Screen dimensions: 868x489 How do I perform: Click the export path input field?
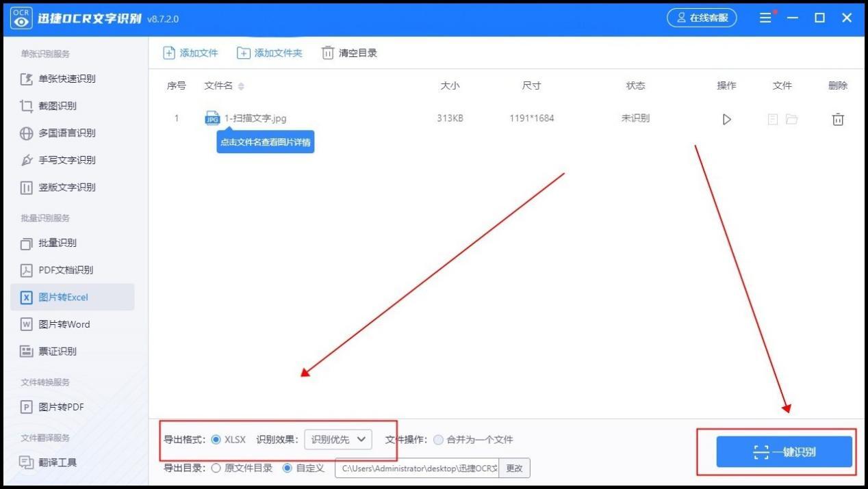pyautogui.click(x=417, y=468)
